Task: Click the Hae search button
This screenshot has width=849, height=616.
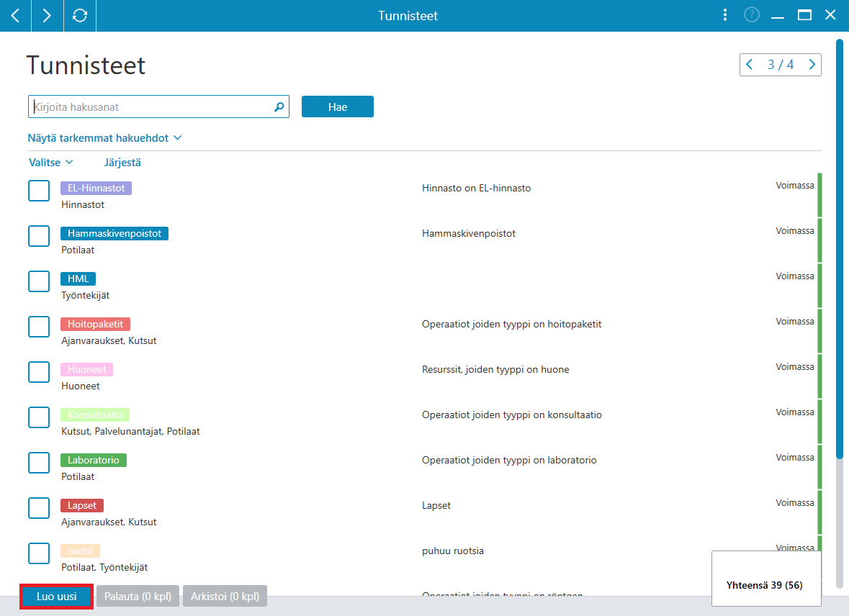Action: click(337, 107)
